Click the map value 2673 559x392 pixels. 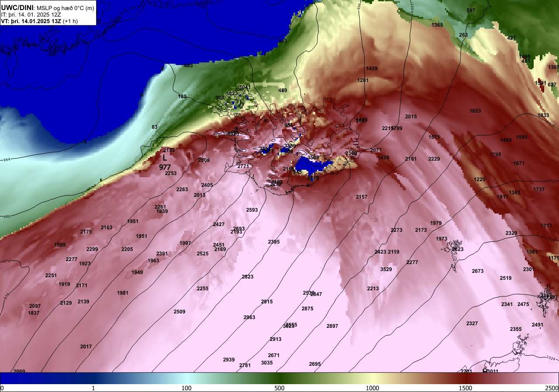pyautogui.click(x=478, y=271)
